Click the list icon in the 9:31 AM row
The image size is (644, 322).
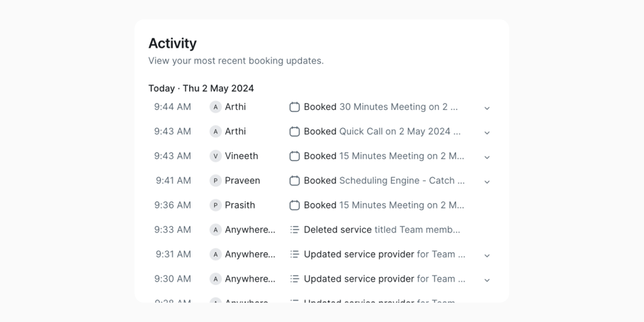(294, 254)
